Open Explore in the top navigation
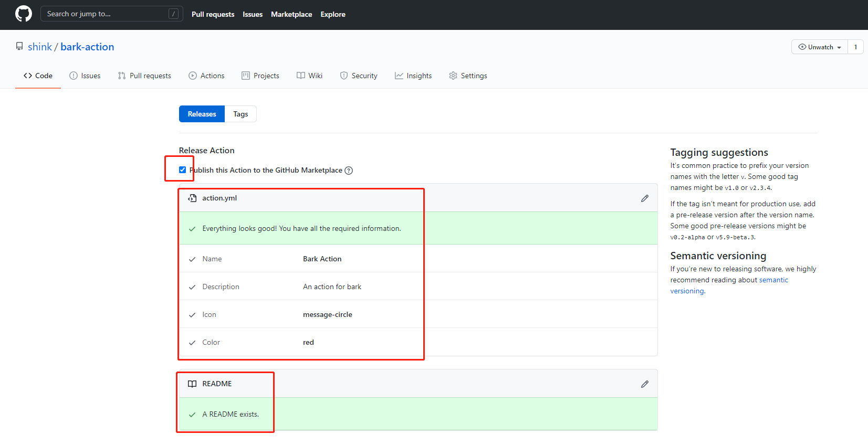The height and width of the screenshot is (445, 868). [x=333, y=14]
